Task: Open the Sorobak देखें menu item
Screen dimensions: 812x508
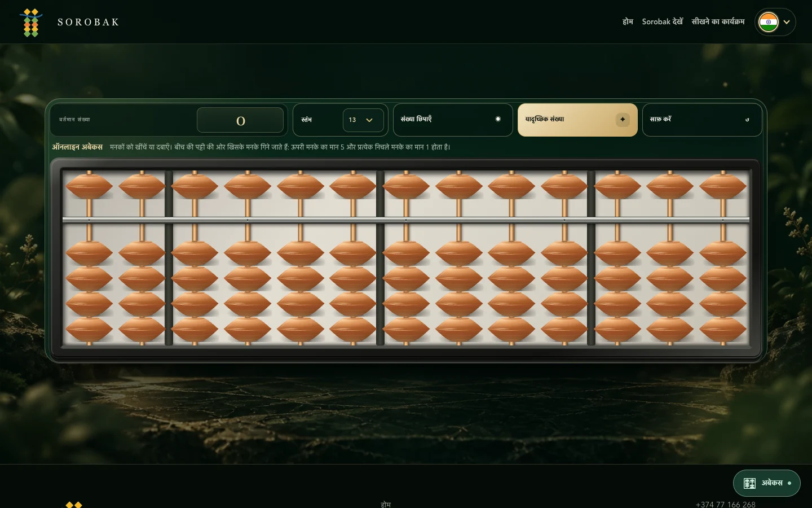Action: pos(663,21)
